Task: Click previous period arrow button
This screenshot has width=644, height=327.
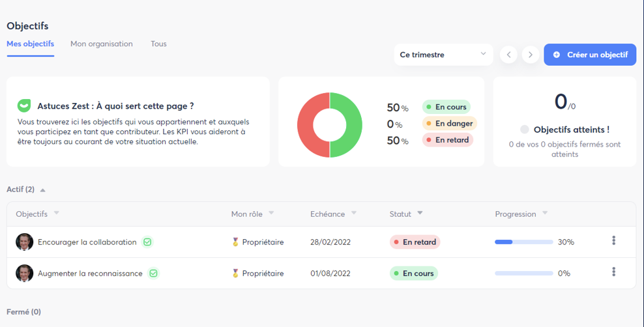Action: pyautogui.click(x=508, y=55)
